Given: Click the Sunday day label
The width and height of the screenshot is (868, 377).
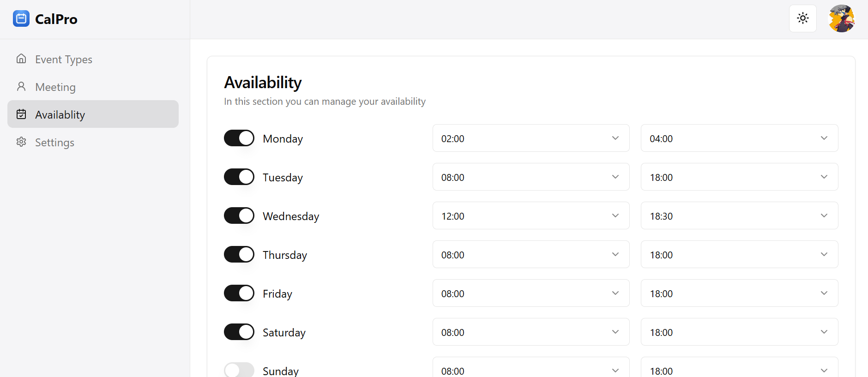Looking at the screenshot, I should (281, 371).
